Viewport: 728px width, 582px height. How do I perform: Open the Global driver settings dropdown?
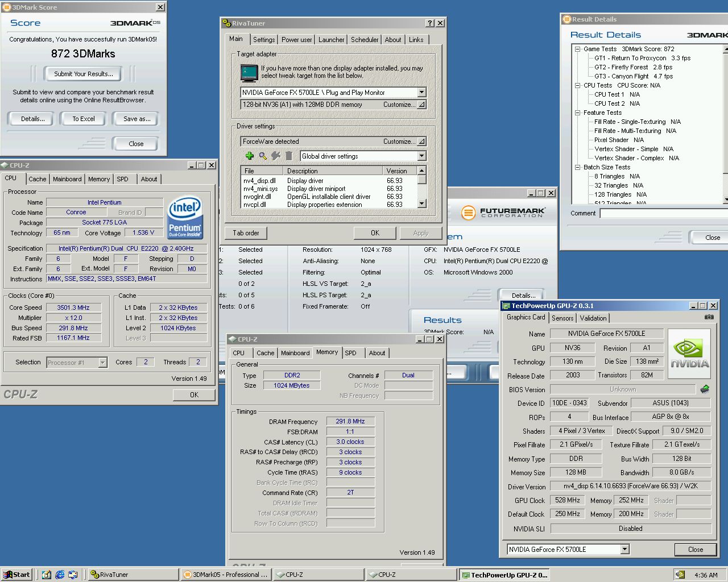click(x=421, y=156)
